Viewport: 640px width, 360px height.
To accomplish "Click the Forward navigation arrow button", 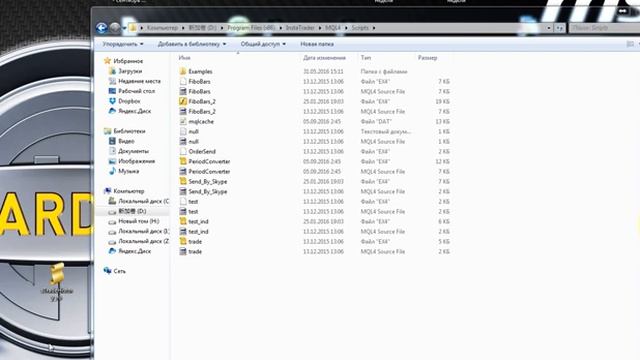I will (115, 28).
